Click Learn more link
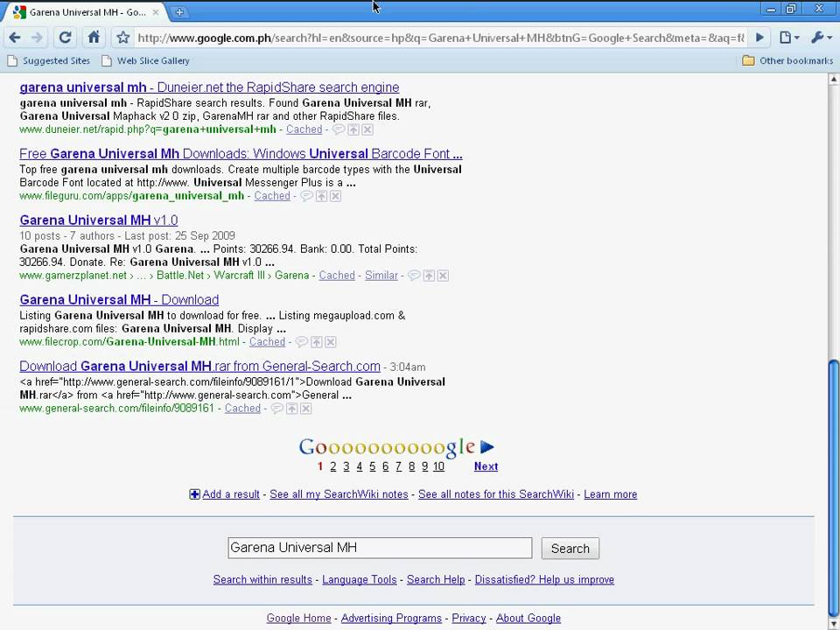The width and height of the screenshot is (840, 630). click(x=611, y=494)
